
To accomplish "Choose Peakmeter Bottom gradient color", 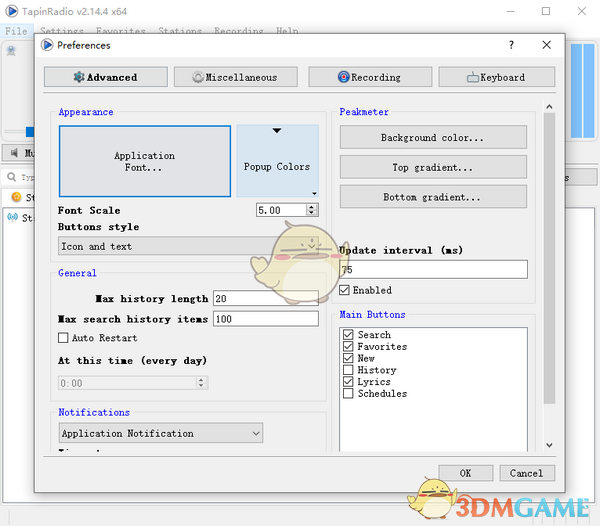I will click(433, 197).
